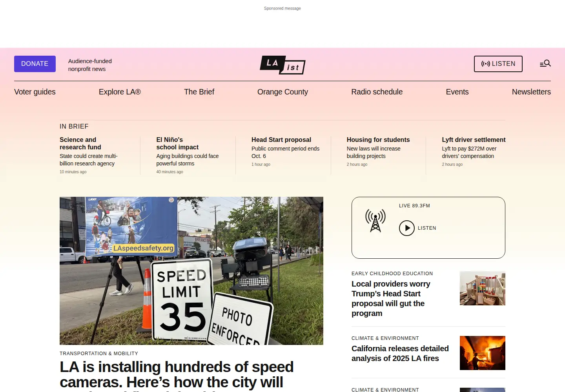Click the LAist logo
This screenshot has height=392, width=565.
[282, 65]
